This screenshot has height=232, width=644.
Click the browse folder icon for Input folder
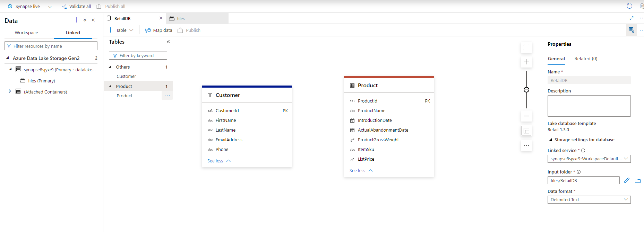pyautogui.click(x=637, y=180)
